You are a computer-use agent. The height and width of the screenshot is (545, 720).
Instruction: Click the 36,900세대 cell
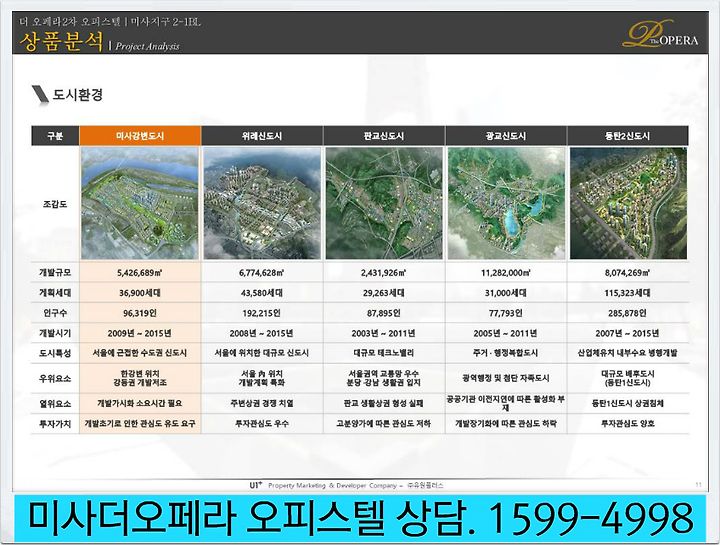click(140, 293)
